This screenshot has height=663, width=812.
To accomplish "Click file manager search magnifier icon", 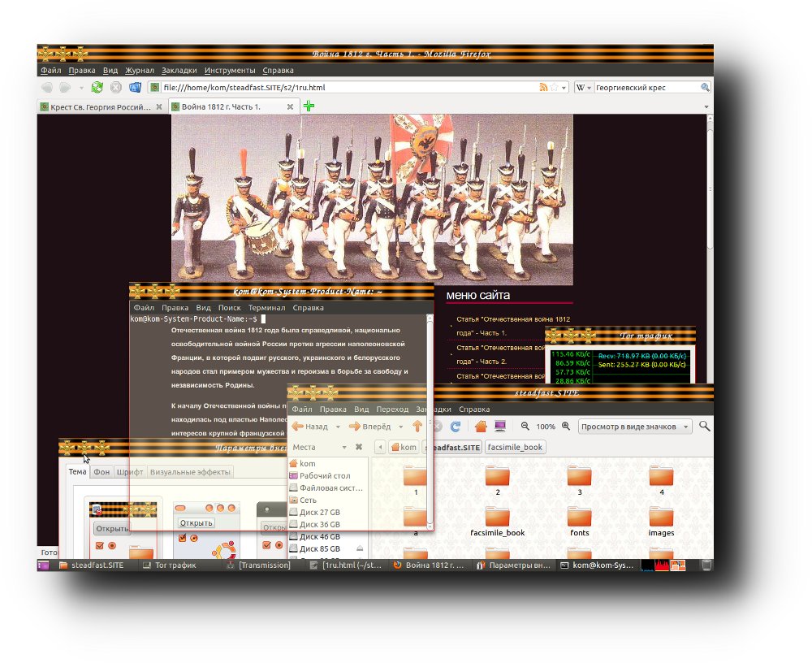I will (704, 426).
